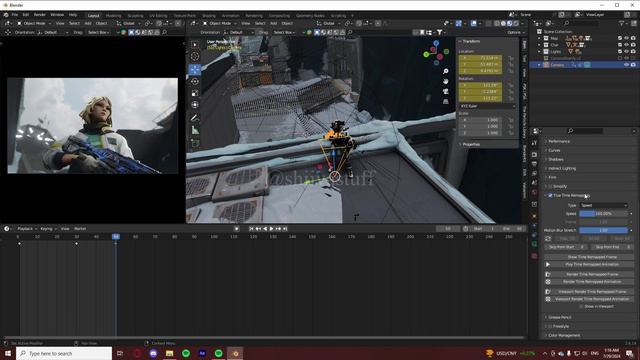The width and height of the screenshot is (640, 360).
Task: Expand the Curves panel
Action: point(554,151)
